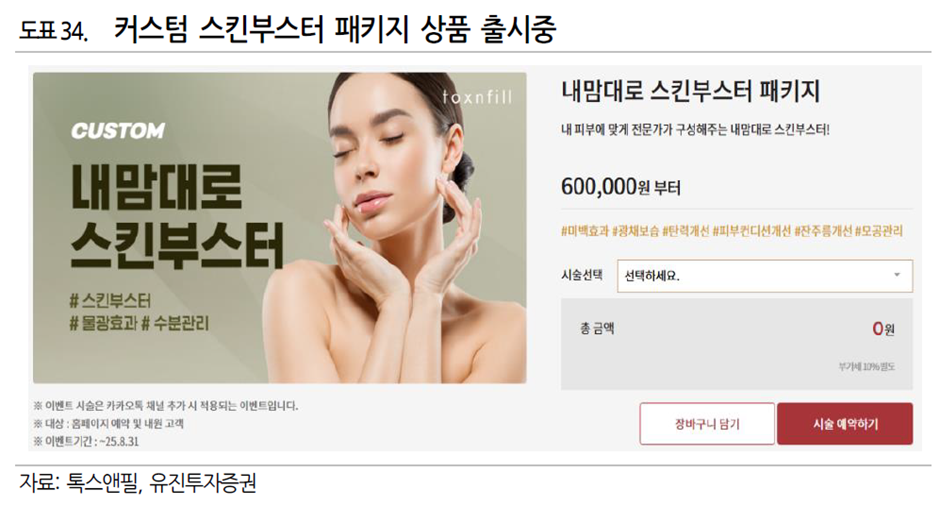
Task: Click the 시술 예약하기 button
Action: [845, 424]
